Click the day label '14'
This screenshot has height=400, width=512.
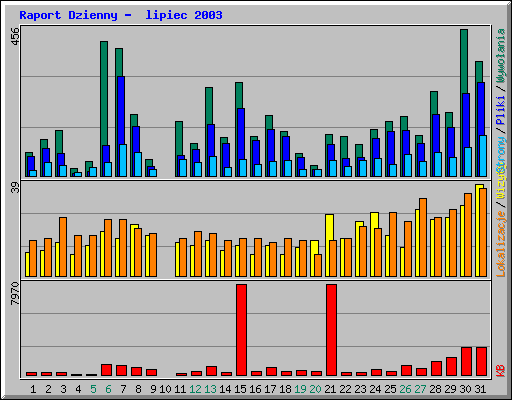click(225, 389)
